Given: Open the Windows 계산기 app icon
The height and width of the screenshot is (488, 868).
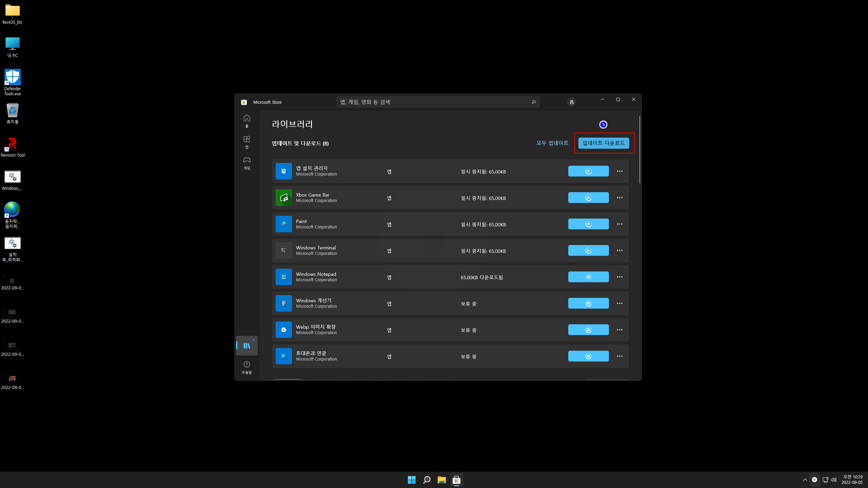Looking at the screenshot, I should [x=284, y=304].
